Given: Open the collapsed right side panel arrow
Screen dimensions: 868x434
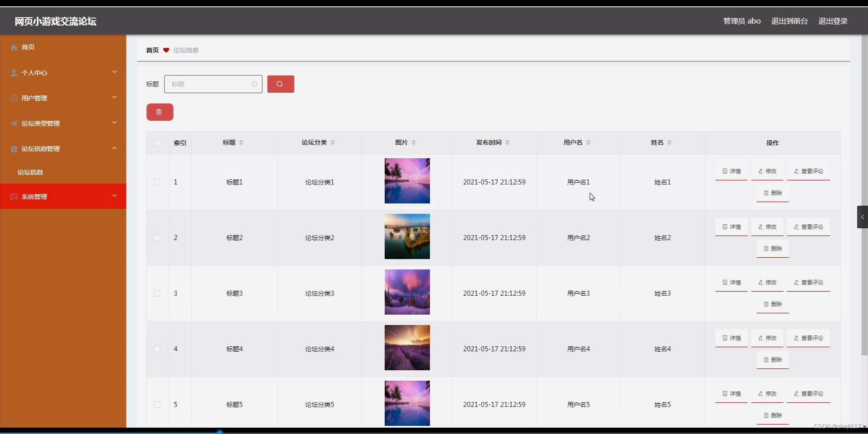Looking at the screenshot, I should (x=863, y=217).
